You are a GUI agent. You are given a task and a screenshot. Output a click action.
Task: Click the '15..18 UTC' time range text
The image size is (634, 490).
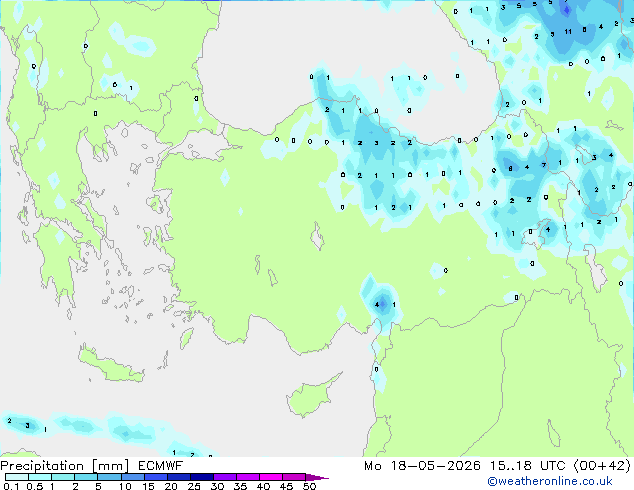coord(527,466)
